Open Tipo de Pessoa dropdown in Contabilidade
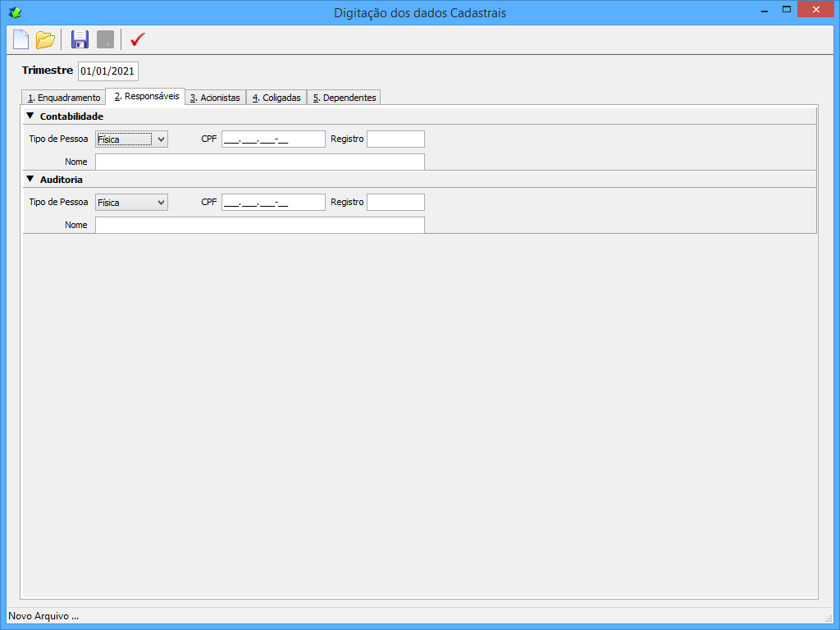840x630 pixels. tap(132, 139)
